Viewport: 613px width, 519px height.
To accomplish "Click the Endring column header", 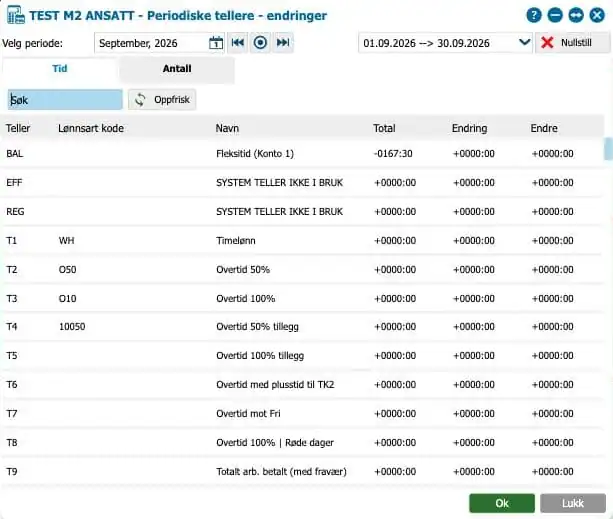I will [x=470, y=128].
